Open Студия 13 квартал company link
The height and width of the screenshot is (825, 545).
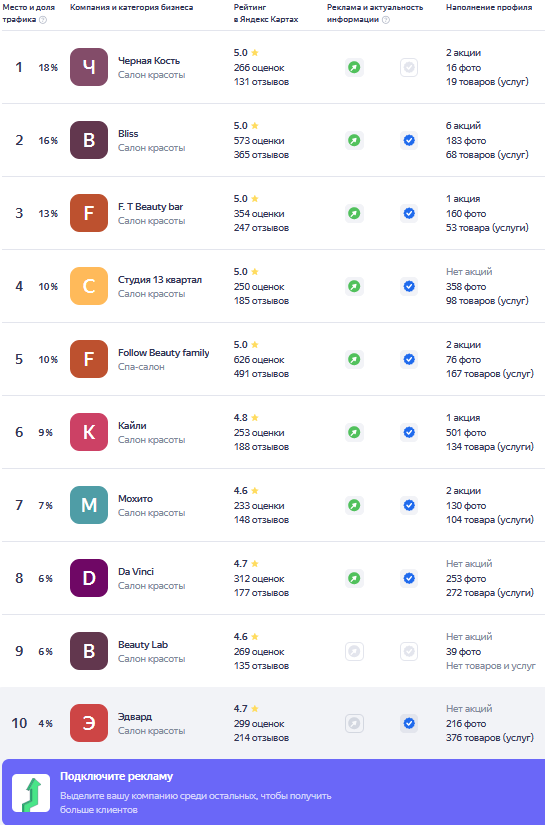(x=160, y=279)
